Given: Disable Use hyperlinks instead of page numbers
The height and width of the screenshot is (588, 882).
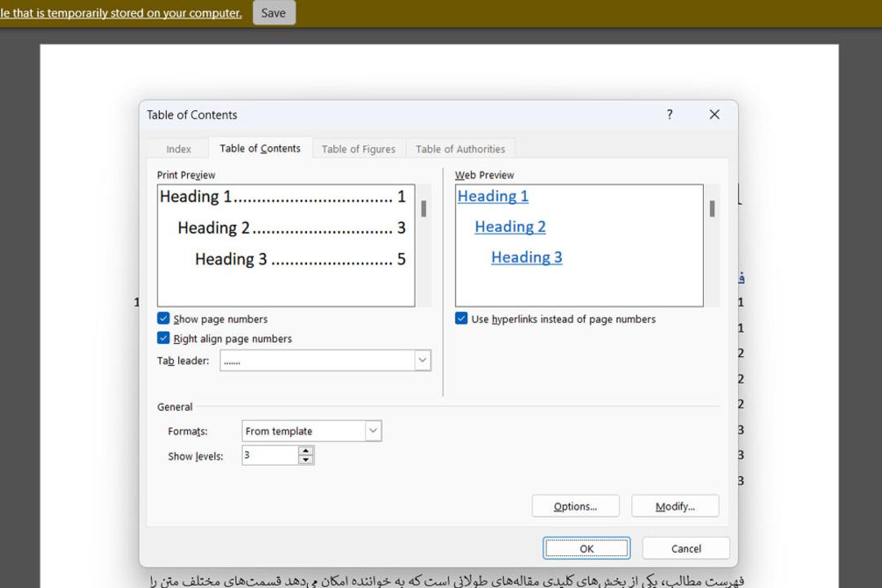Looking at the screenshot, I should pyautogui.click(x=461, y=318).
